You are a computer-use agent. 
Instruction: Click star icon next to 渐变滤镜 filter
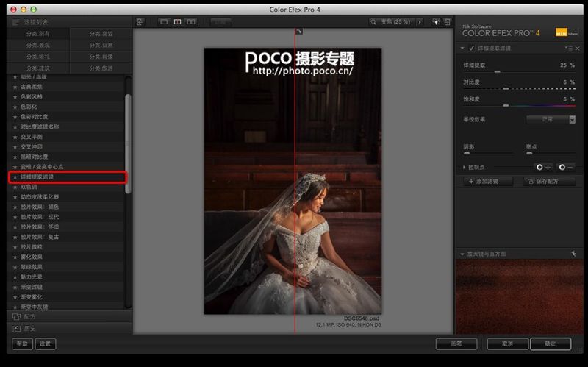(15, 287)
